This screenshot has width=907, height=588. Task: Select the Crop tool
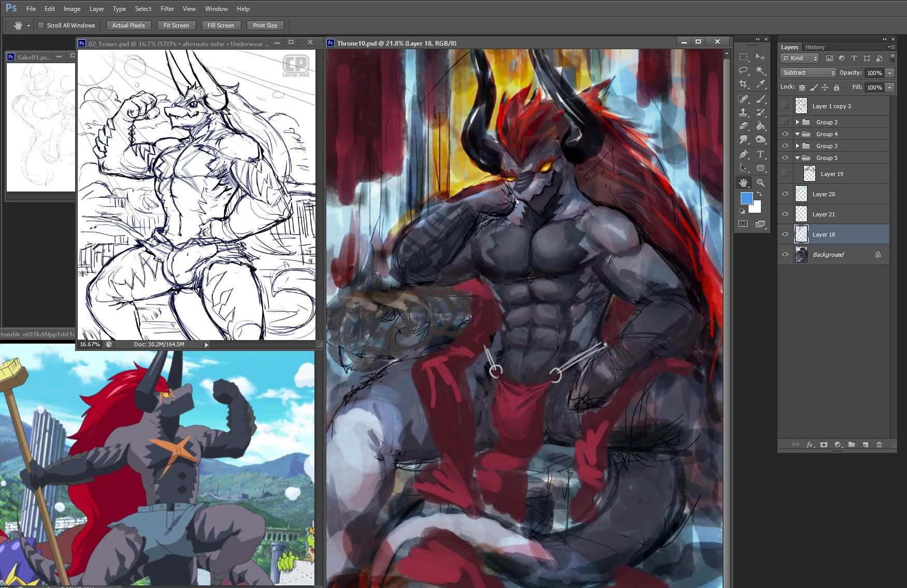click(743, 84)
